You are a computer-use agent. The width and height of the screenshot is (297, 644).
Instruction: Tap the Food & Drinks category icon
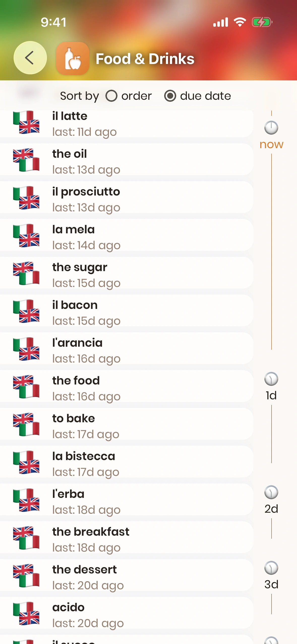pos(73,58)
